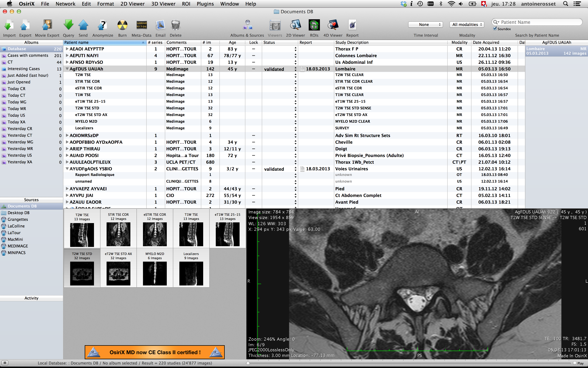Image resolution: width=588 pixels, height=368 pixels.
Task: Click the Import toolbar icon
Action: [x=9, y=25]
